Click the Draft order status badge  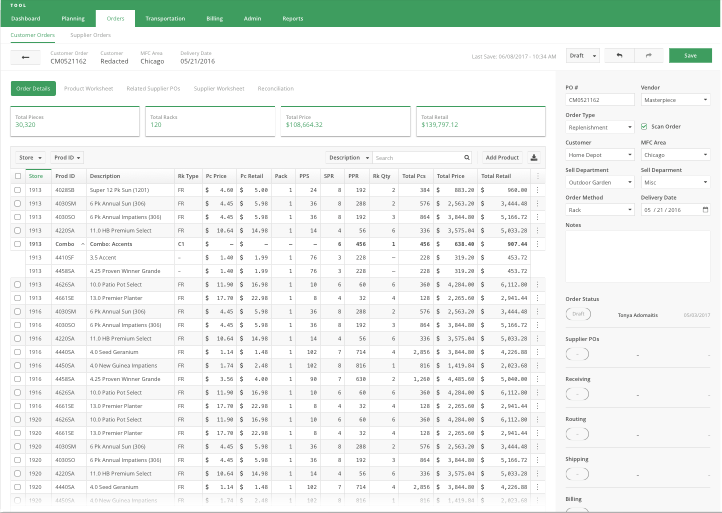[580, 315]
